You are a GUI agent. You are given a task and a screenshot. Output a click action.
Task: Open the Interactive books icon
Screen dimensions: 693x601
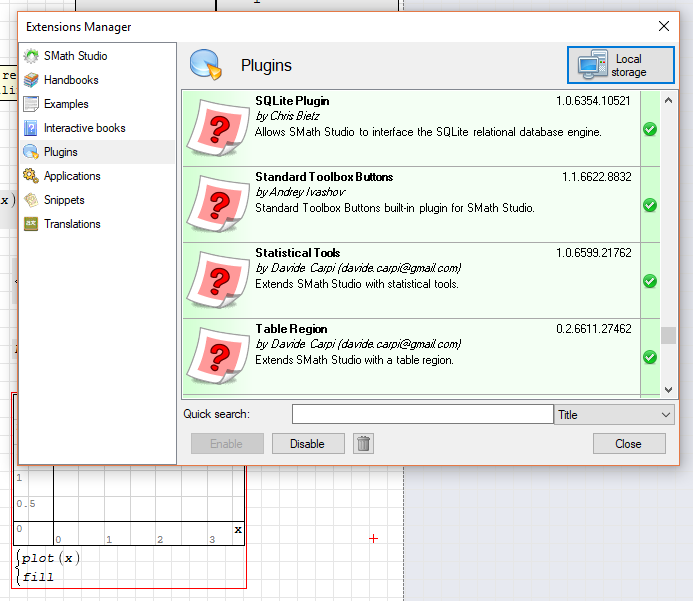[31, 128]
